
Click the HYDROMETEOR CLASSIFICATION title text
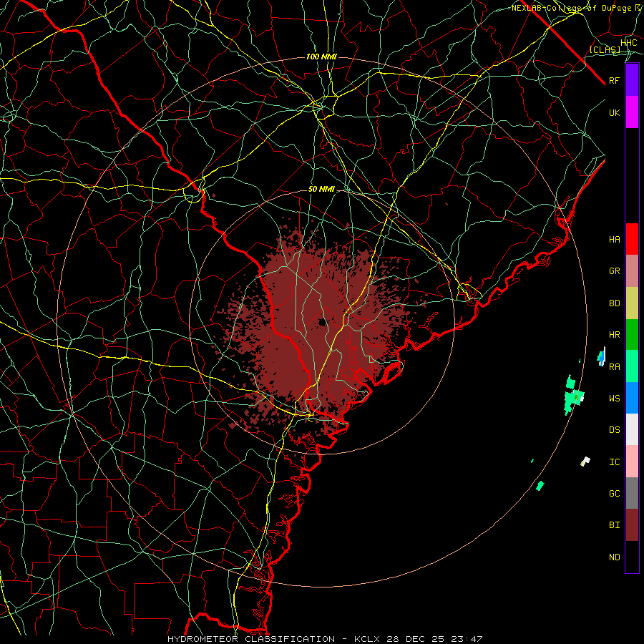coord(251,639)
